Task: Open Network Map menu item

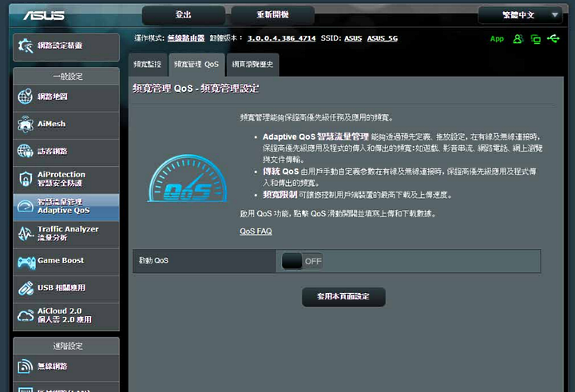Action: tap(66, 97)
